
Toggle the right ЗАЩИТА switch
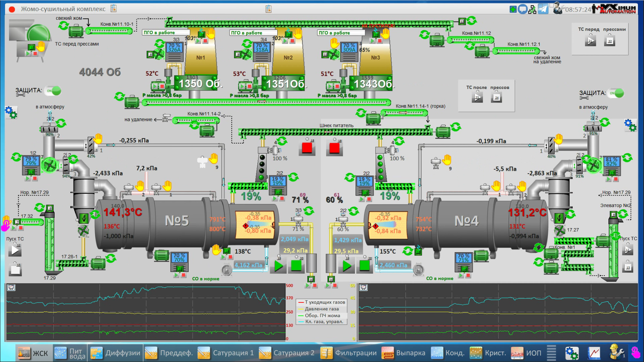click(616, 93)
